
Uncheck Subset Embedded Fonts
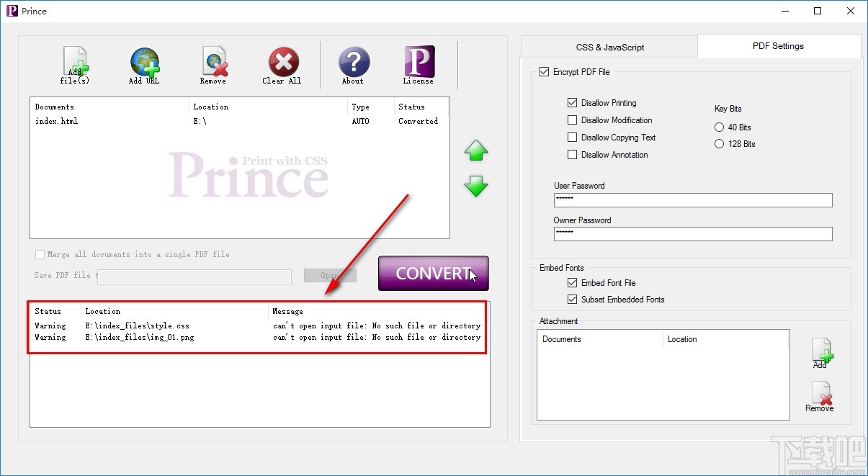coord(572,300)
